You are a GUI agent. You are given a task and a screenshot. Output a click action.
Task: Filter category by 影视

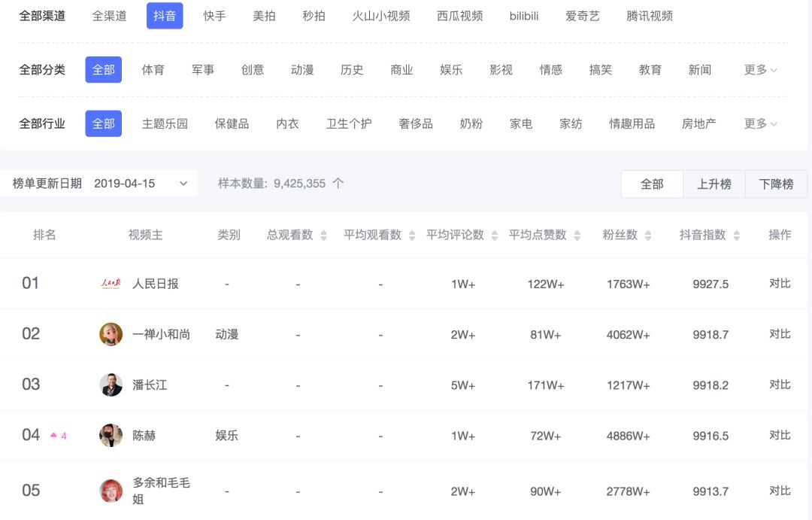(x=501, y=70)
